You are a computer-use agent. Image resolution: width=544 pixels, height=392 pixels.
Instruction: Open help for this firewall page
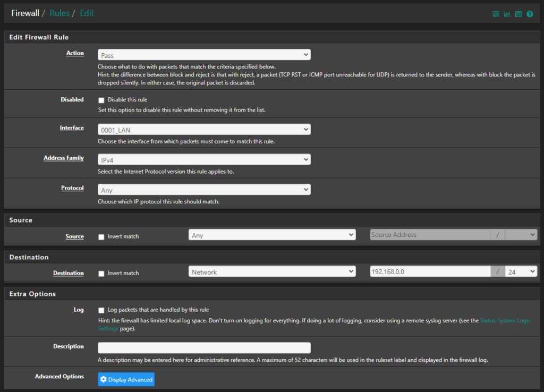coord(529,14)
